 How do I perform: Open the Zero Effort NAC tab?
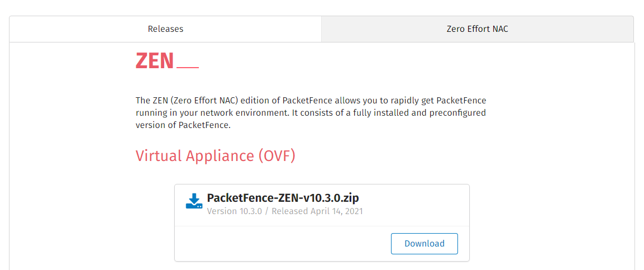click(478, 29)
